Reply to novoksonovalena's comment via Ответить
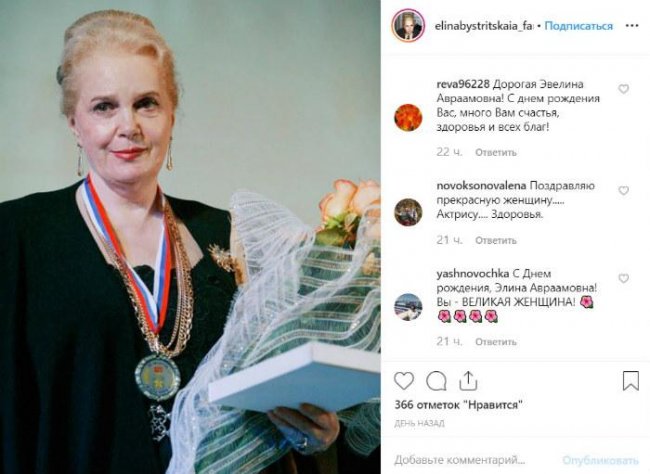Viewport: 650px width, 474px height. click(x=495, y=241)
